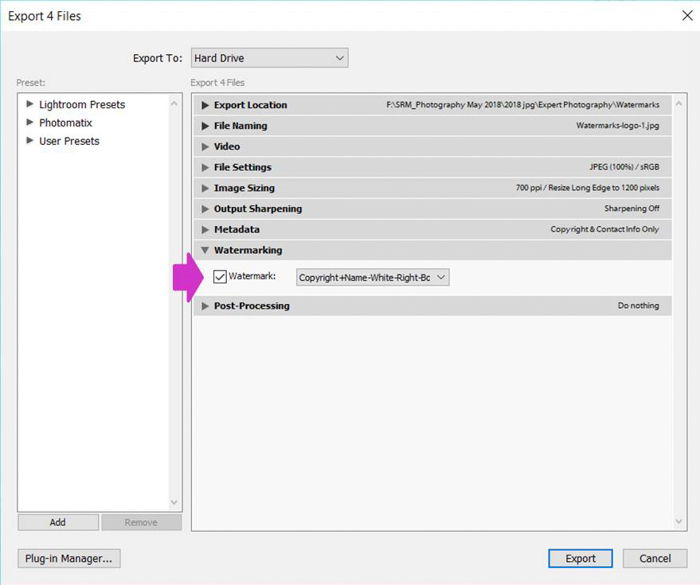
Task: Expand the Video section
Action: [x=433, y=146]
